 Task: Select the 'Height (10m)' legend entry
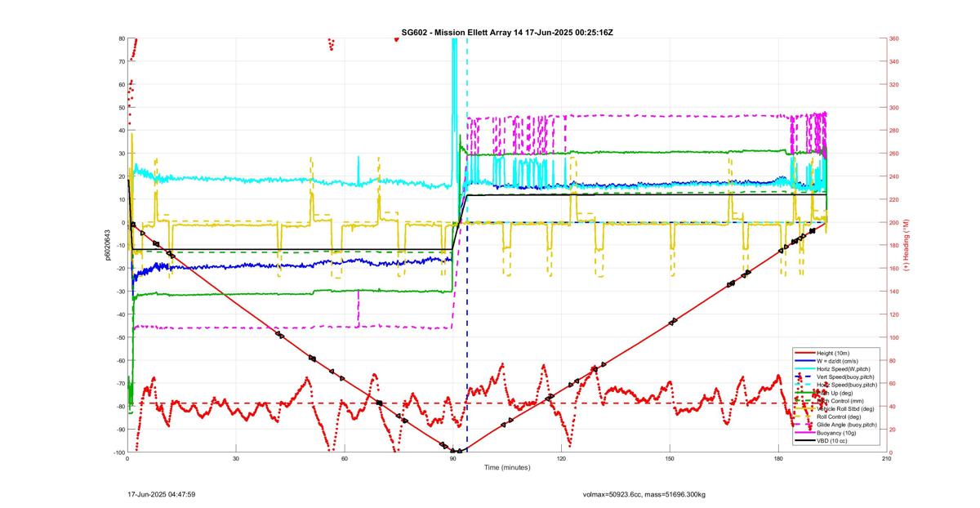coord(833,352)
